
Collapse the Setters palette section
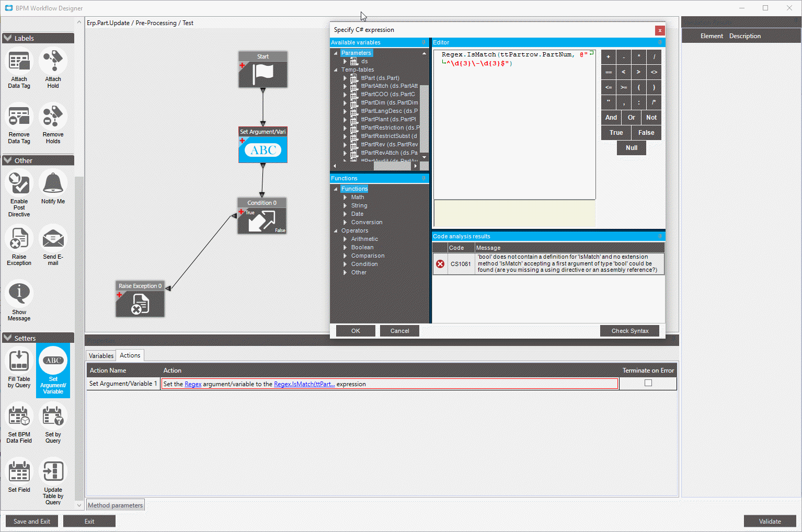pyautogui.click(x=7, y=338)
